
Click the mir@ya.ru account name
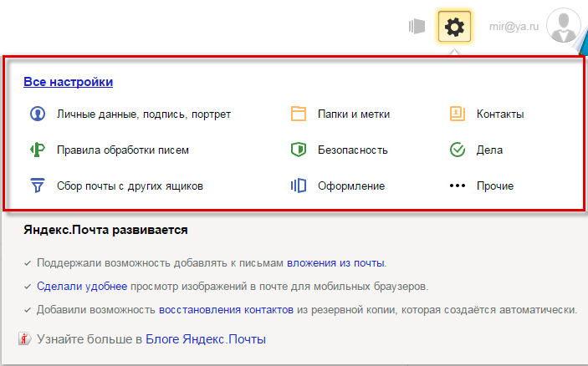coord(514,26)
